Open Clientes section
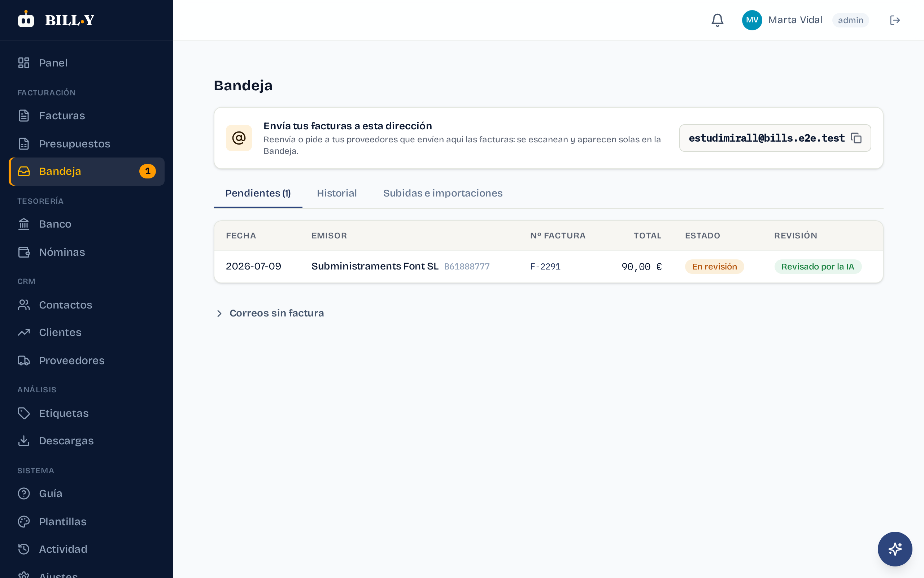924x578 pixels. [x=87, y=333]
